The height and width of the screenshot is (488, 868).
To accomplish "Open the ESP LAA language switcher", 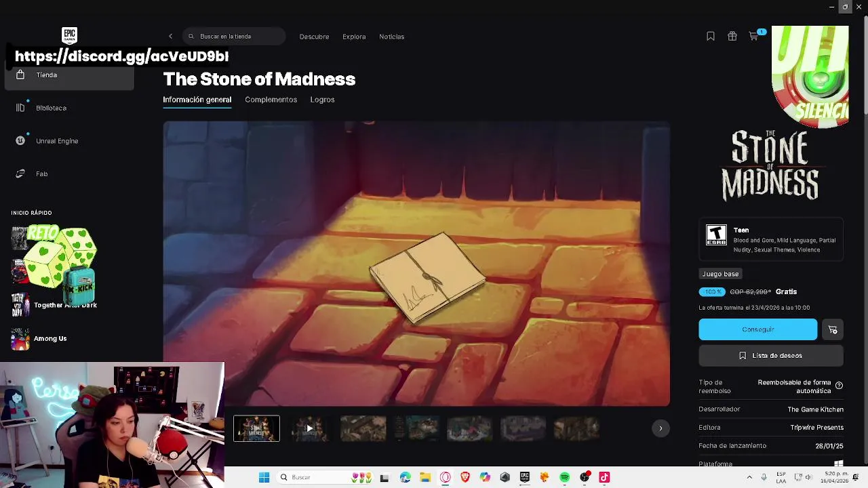I will (x=782, y=477).
